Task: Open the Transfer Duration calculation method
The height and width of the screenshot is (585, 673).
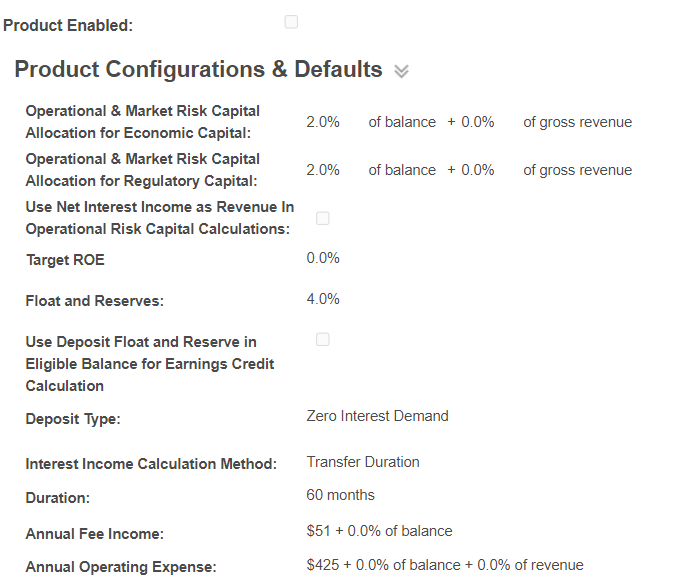Action: [x=363, y=462]
